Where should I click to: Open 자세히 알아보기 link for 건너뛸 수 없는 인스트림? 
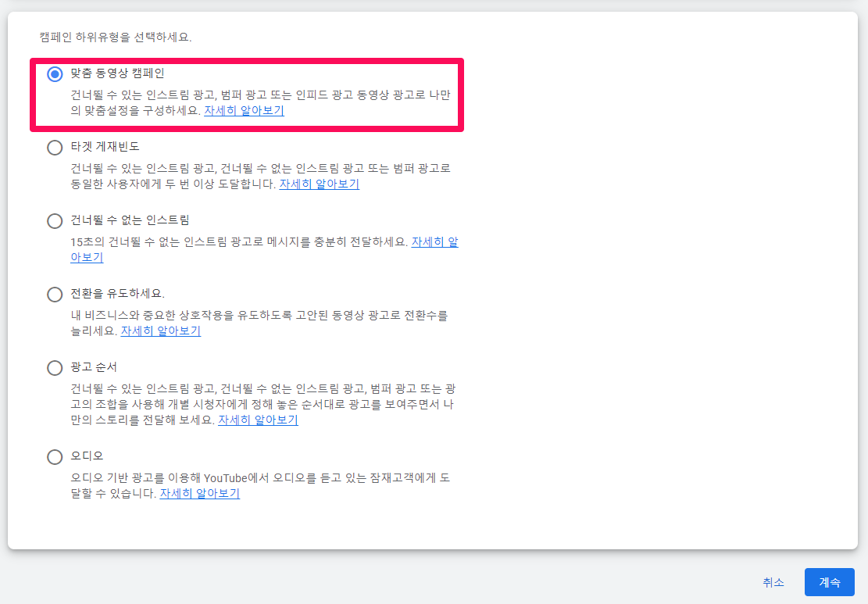click(434, 242)
